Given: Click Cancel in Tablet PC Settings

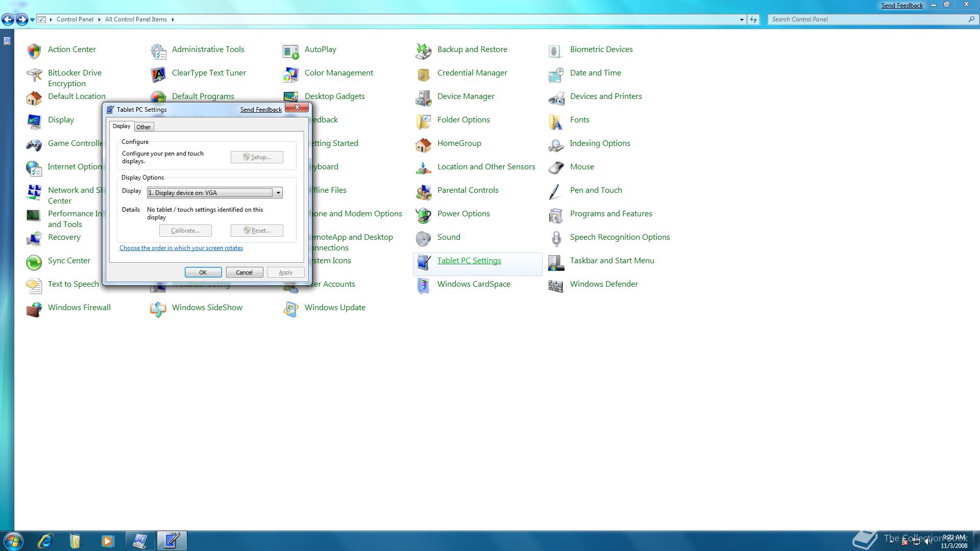Looking at the screenshot, I should pos(244,272).
